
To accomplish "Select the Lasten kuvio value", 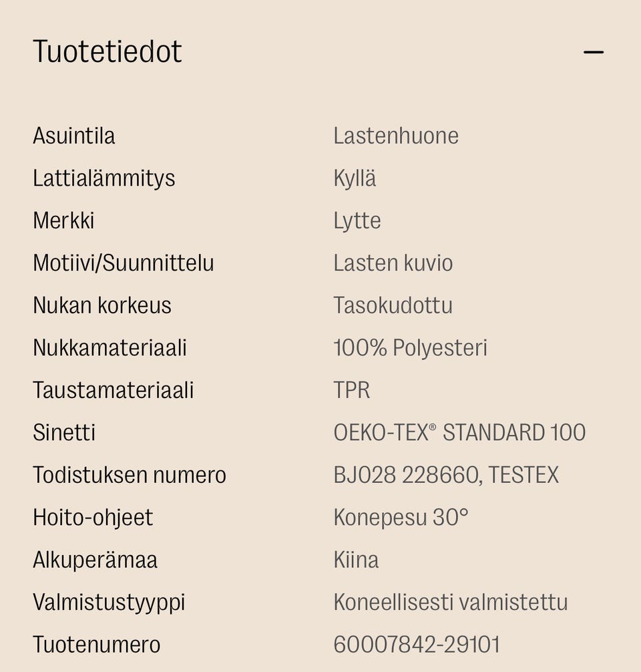I will click(393, 263).
